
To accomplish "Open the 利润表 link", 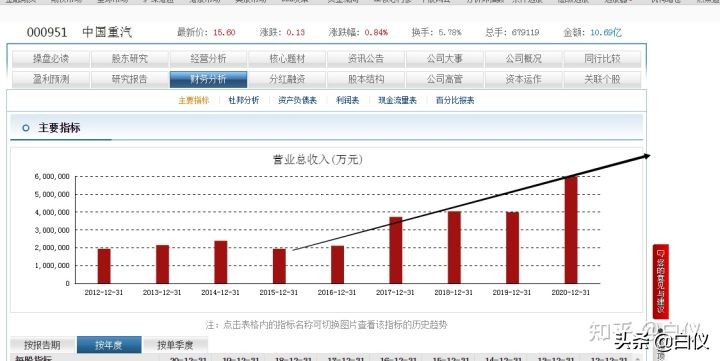I will pyautogui.click(x=348, y=100).
